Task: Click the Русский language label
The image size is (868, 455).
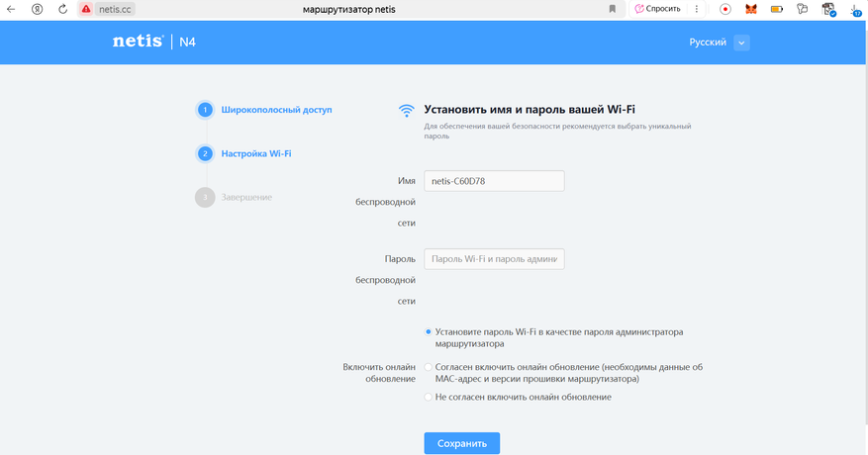Action: pyautogui.click(x=708, y=43)
